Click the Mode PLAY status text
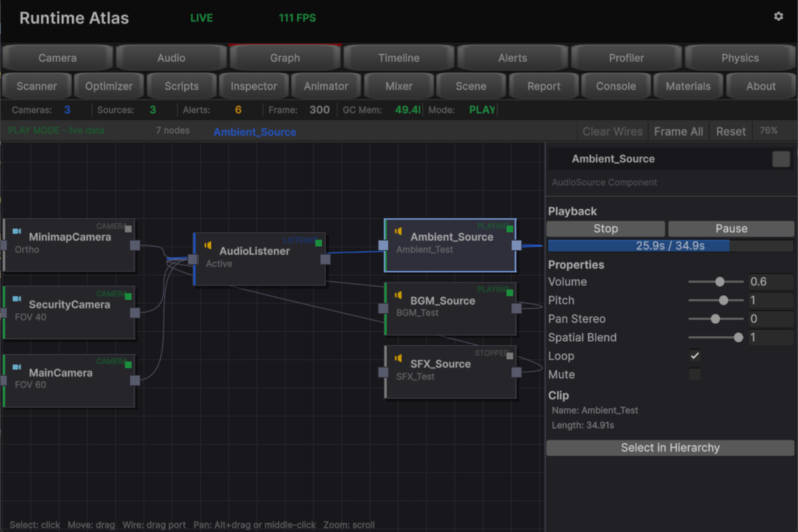This screenshot has width=798, height=532. click(482, 110)
